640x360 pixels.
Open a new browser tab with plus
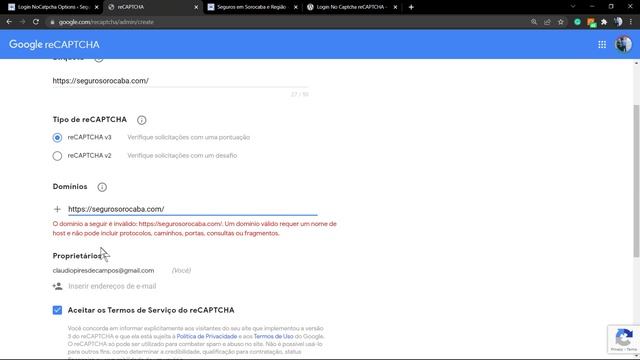point(411,7)
